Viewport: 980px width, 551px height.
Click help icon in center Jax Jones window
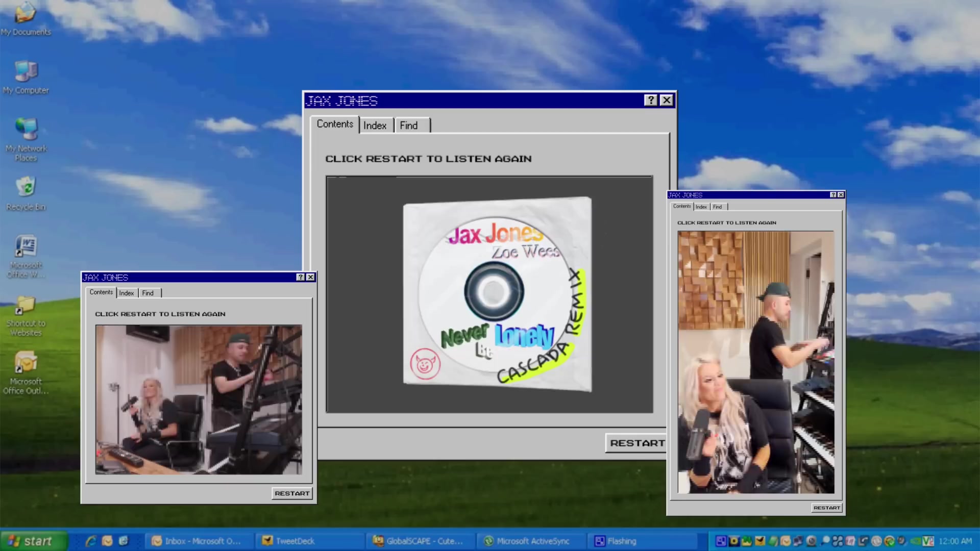tap(650, 101)
